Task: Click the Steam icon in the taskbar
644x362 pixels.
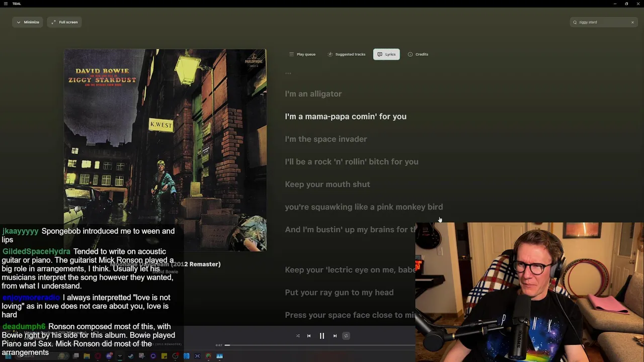Action: point(131,356)
